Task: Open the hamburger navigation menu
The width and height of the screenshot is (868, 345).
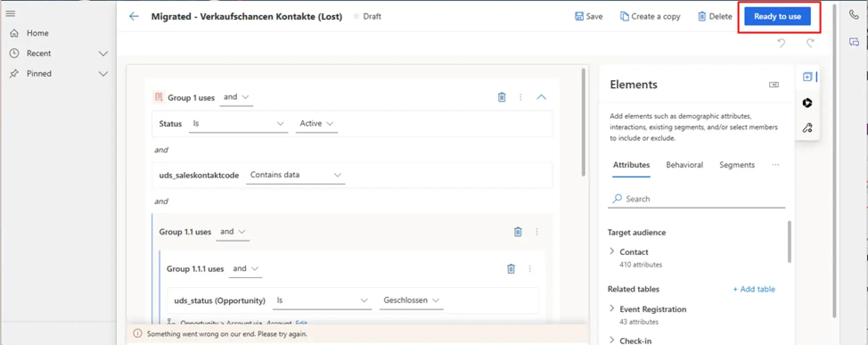Action: point(11,14)
